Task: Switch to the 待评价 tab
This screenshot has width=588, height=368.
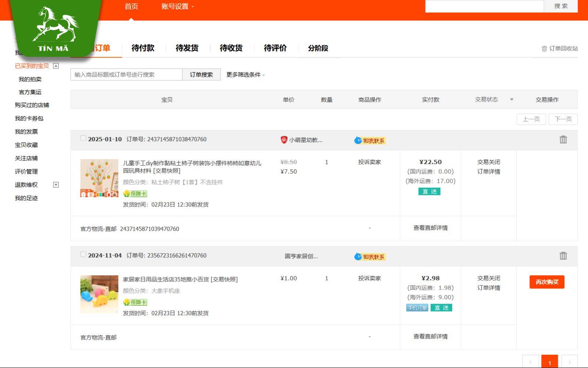Action: pyautogui.click(x=275, y=48)
